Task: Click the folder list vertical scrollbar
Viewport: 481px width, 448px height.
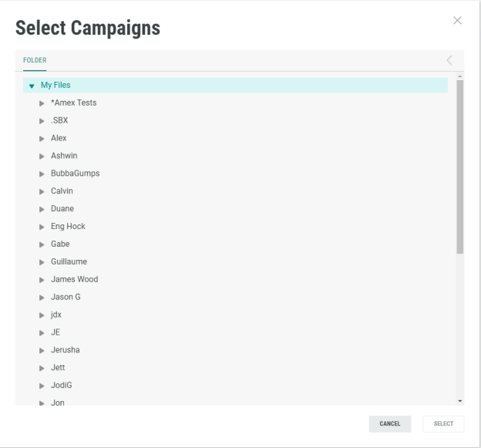Action: (460, 166)
